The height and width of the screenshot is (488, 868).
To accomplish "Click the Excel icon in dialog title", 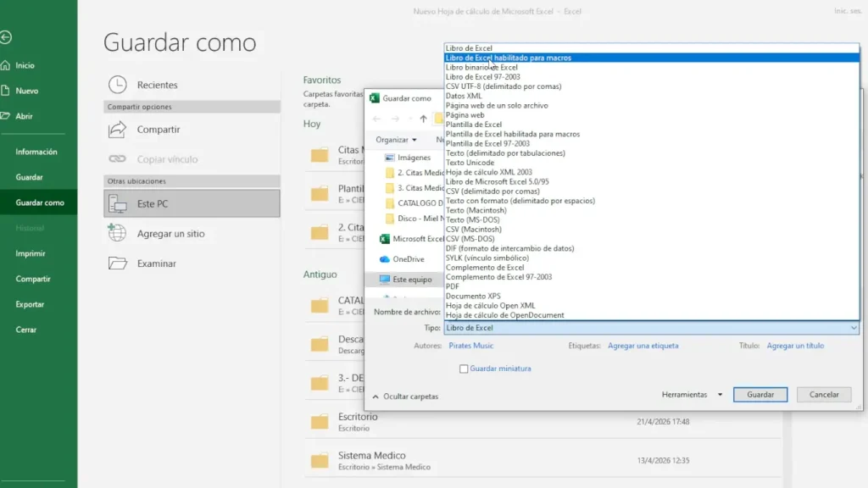I will (x=375, y=98).
